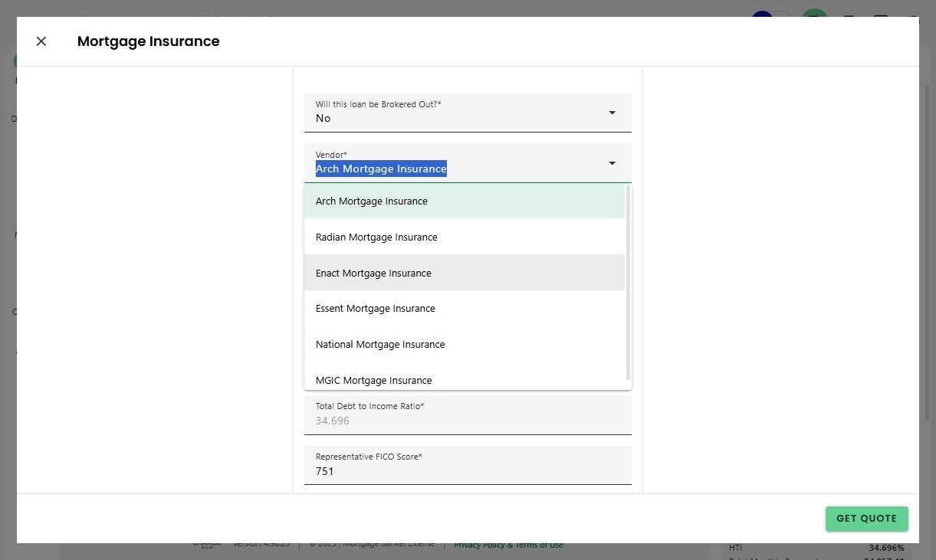The height and width of the screenshot is (560, 936).
Task: Click the HTI percentage value behind the dialog
Action: [886, 548]
